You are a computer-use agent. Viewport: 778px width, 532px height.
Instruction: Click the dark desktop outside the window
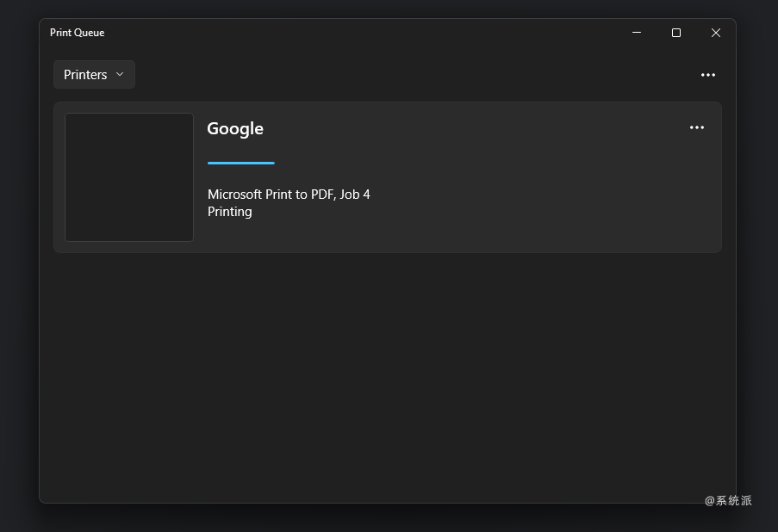(19, 268)
